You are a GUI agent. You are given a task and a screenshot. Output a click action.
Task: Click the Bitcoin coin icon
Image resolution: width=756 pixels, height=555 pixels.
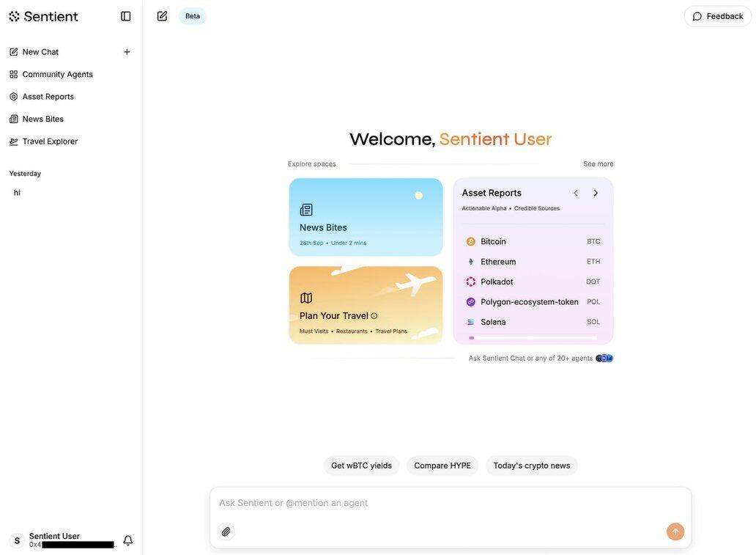point(471,241)
